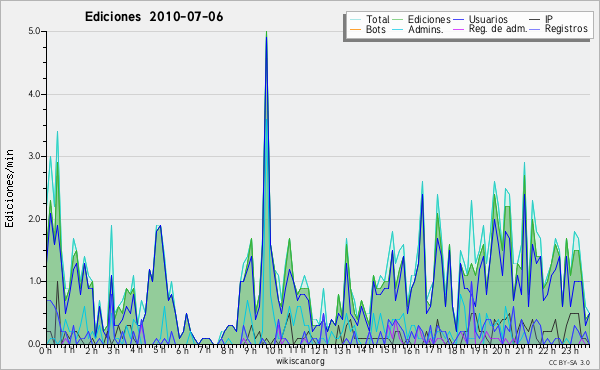The height and width of the screenshot is (370, 600).
Task: Click the 5 h tick label
Action: pyautogui.click(x=159, y=350)
